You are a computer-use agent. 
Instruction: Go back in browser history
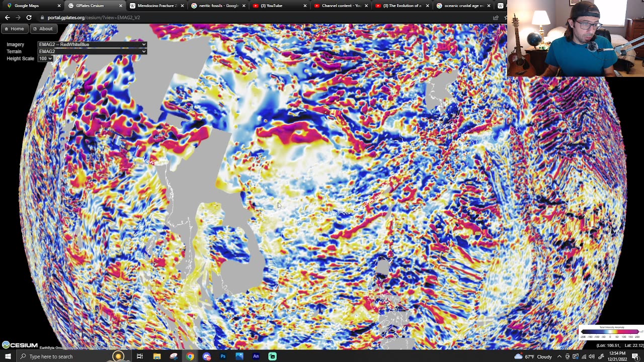click(7, 18)
